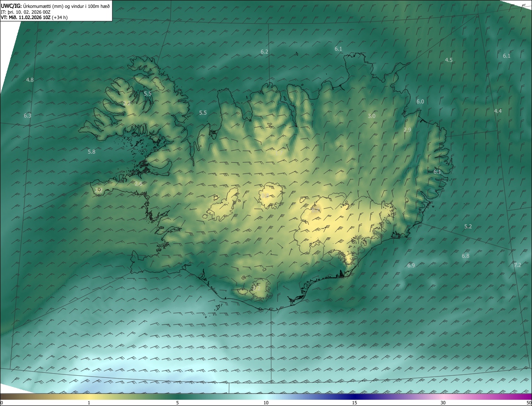Click the color scale tick label 0
The image size is (532, 406).
(2, 403)
